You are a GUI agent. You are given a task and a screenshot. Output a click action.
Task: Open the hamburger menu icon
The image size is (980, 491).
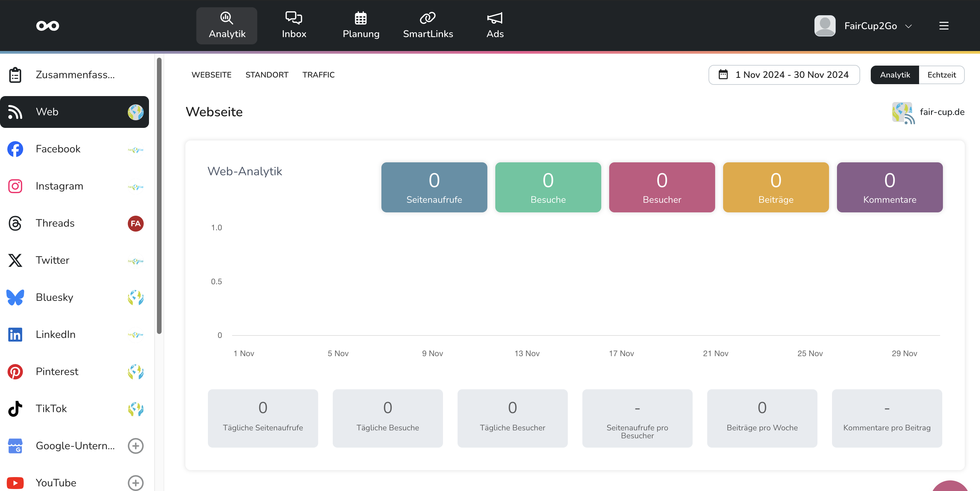point(944,26)
